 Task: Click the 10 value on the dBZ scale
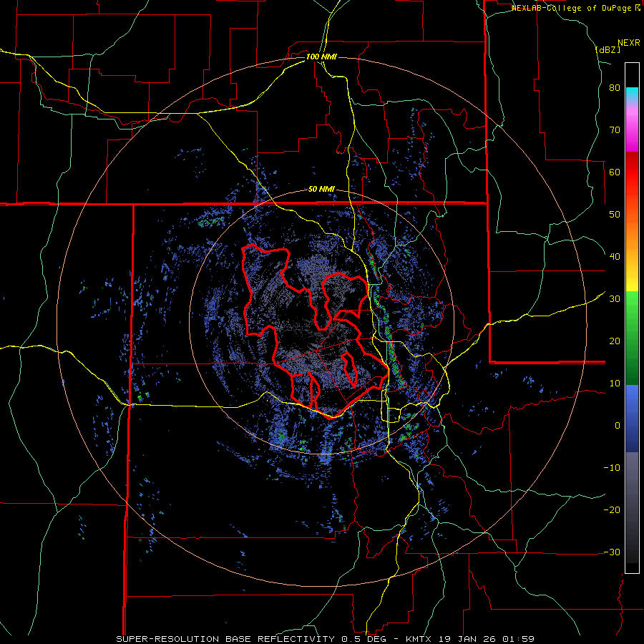[x=615, y=384]
